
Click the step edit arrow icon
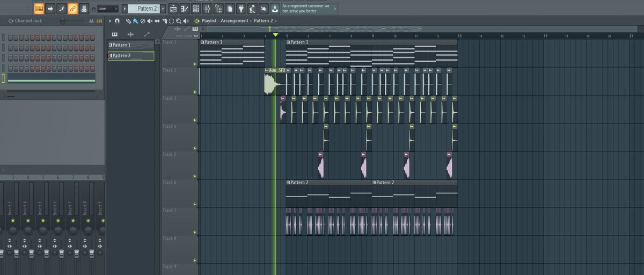(50, 9)
